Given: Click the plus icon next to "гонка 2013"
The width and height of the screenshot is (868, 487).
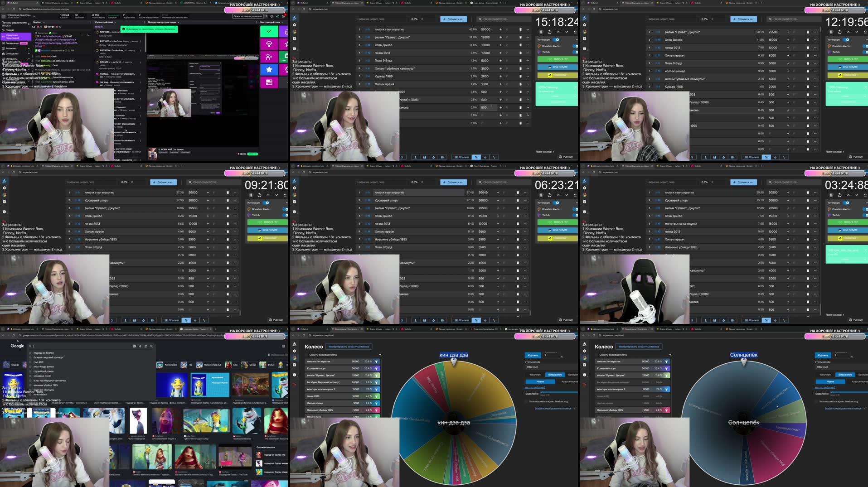Looking at the screenshot, I should (x=500, y=53).
